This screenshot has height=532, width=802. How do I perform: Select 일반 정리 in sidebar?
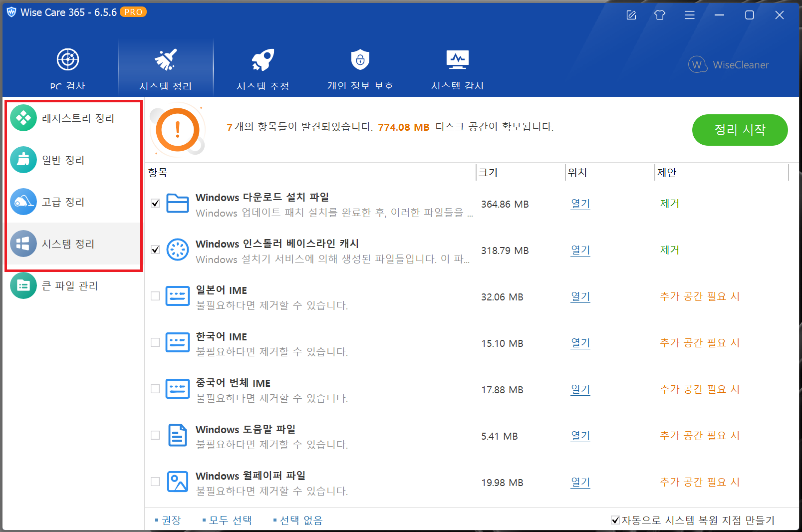click(74, 160)
